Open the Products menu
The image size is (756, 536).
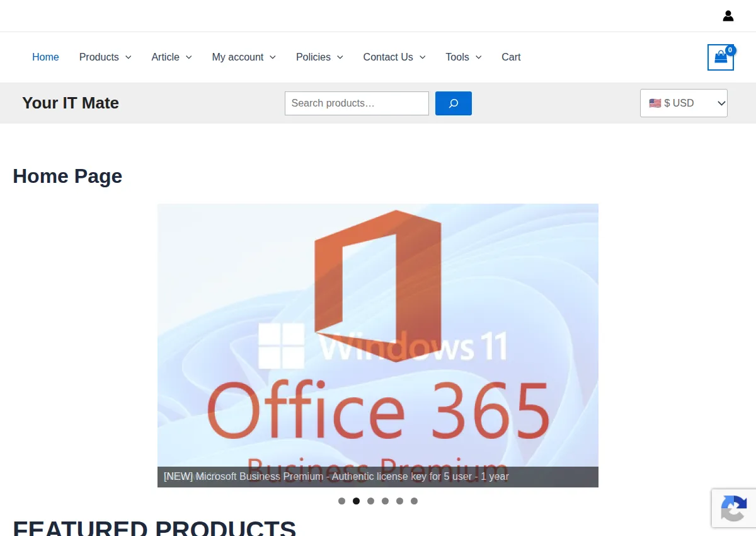tap(99, 57)
